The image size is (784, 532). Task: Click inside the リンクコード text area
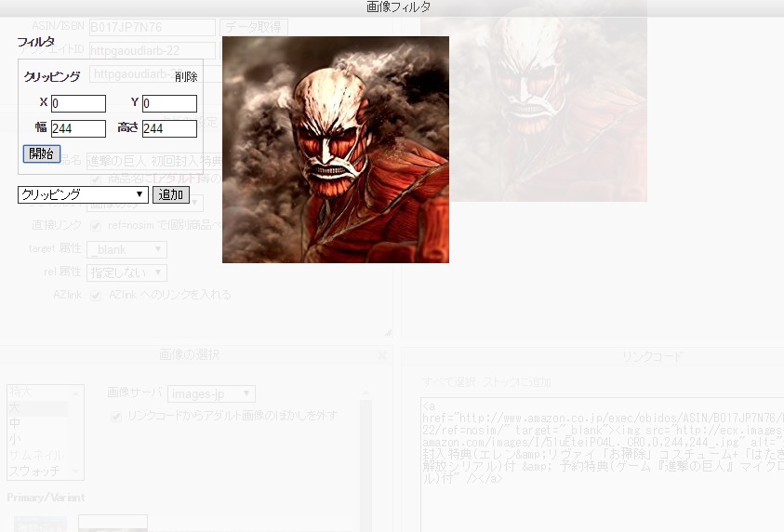pos(602,465)
